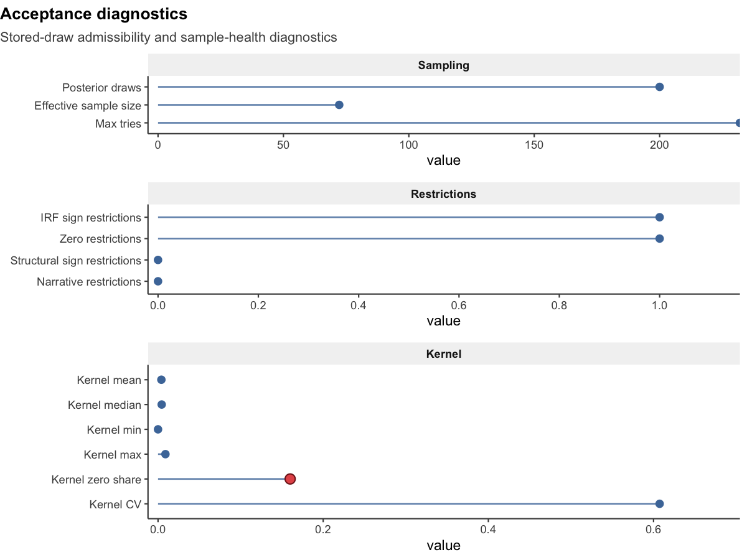747x560 pixels.
Task: Select the Kernel mean dot
Action: 161,380
